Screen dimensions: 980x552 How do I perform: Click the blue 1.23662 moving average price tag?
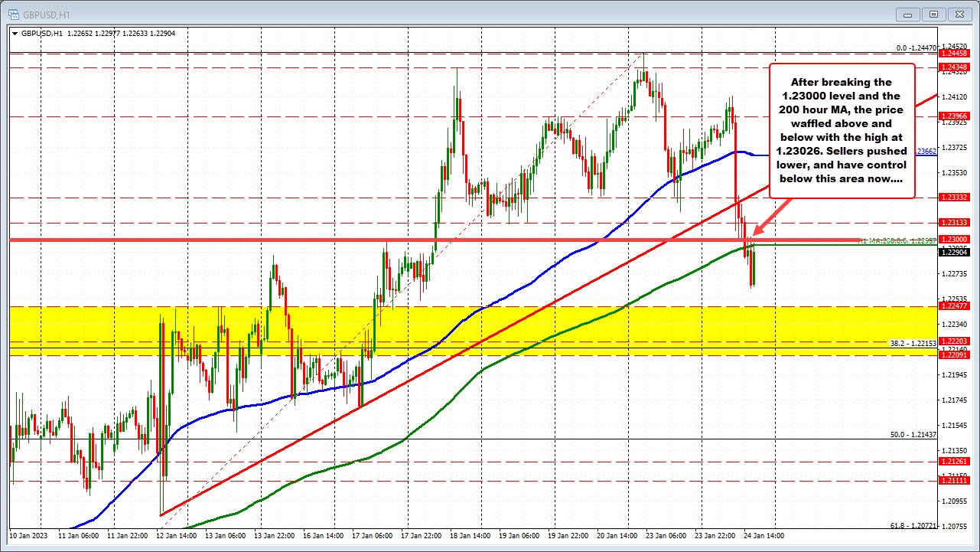click(x=926, y=152)
